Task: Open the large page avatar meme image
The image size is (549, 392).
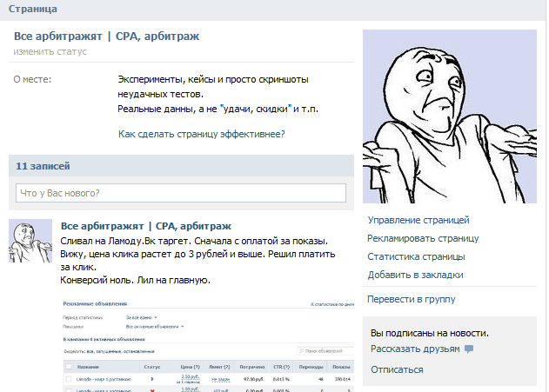Action: (x=450, y=116)
